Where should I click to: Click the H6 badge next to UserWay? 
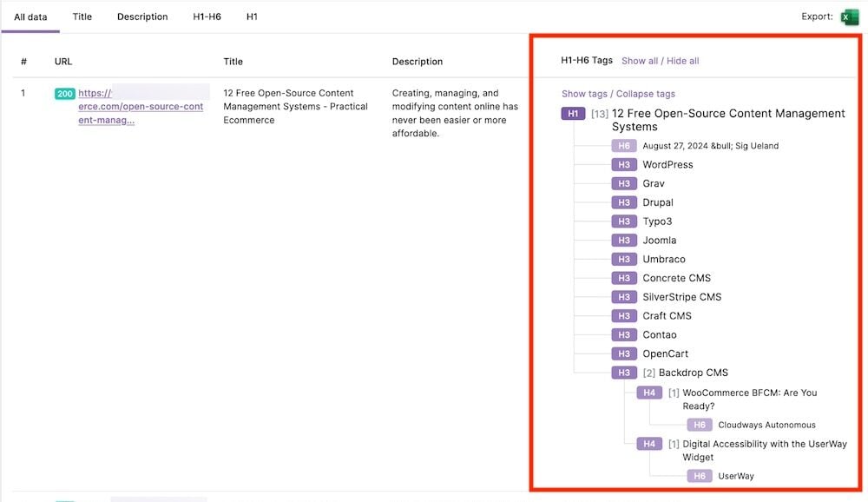(x=700, y=477)
